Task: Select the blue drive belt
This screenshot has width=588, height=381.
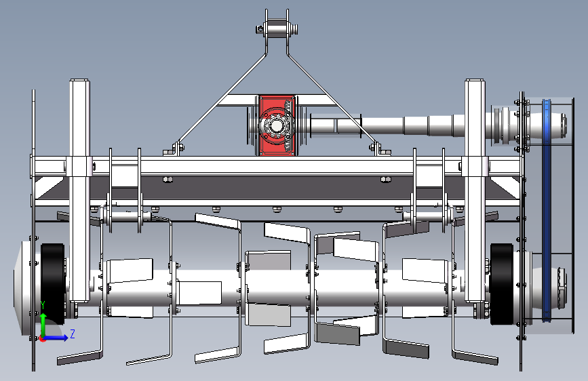Action: (547, 210)
